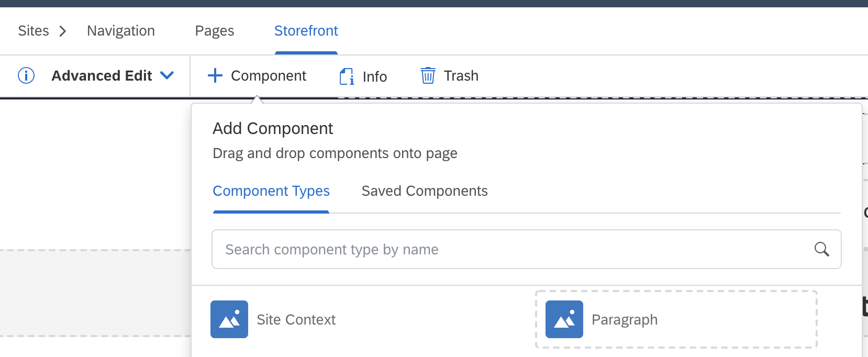The width and height of the screenshot is (868, 357).
Task: Select the Paragraph component icon
Action: pos(564,319)
